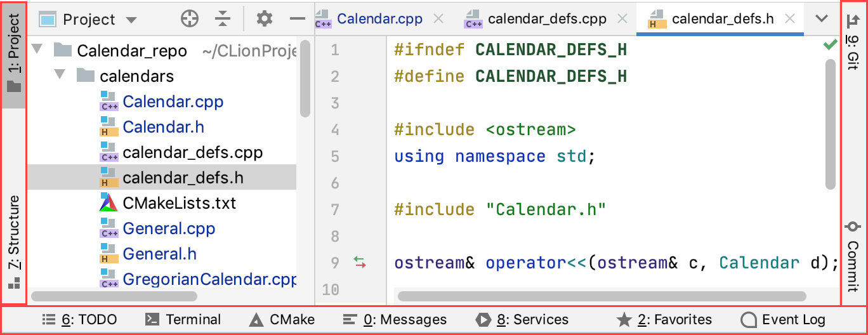This screenshot has width=868, height=335.
Task: Show hidden editor tabs chevron
Action: tap(822, 18)
